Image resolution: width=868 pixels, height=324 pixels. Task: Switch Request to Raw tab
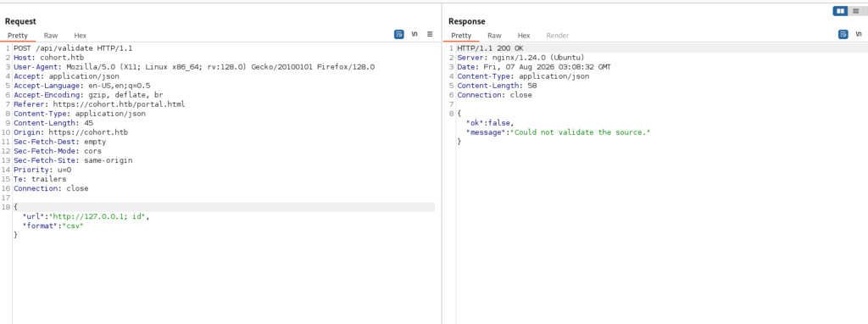point(51,36)
